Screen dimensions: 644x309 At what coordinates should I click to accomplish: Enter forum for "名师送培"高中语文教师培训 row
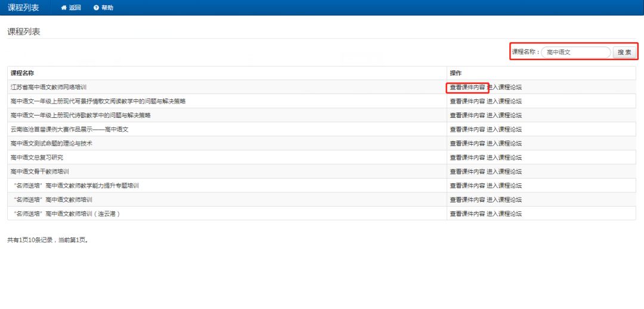(504, 199)
